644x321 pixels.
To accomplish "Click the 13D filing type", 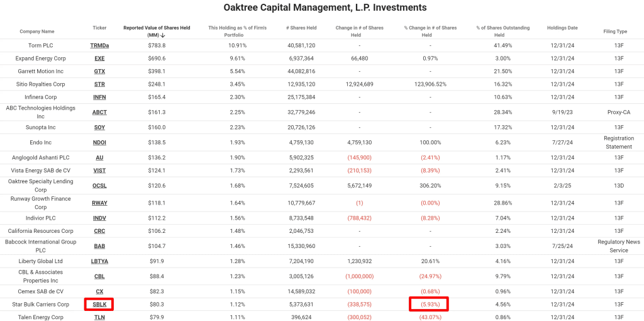I will 619,186.
